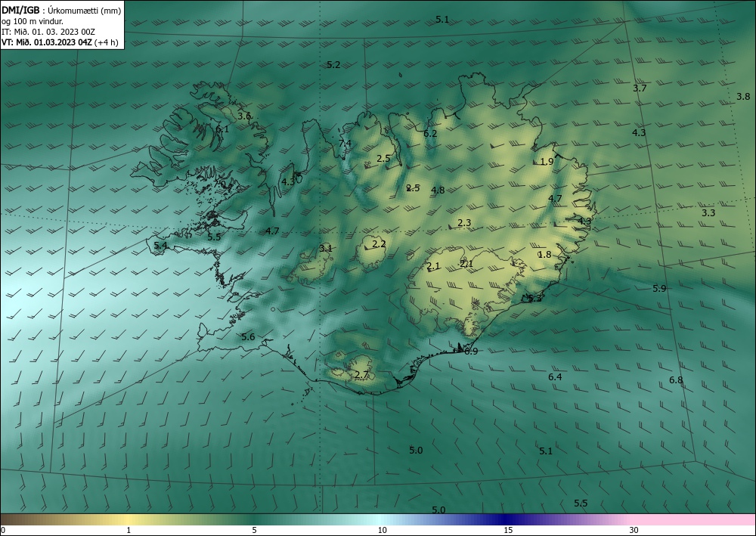
Task: Click the 1.9 value on the map
Action: [x=547, y=162]
